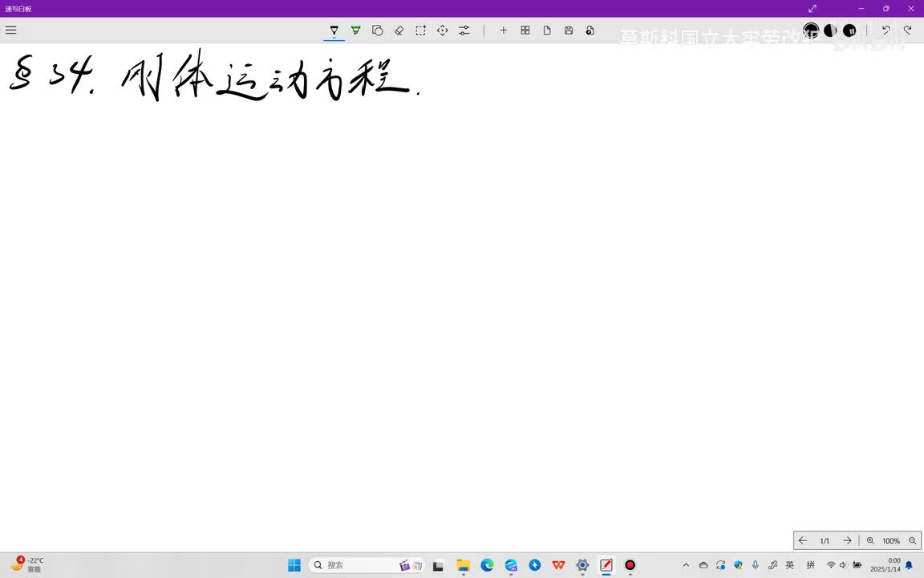Expand hidden system tray icons
This screenshot has height=578, width=924.
tap(686, 565)
